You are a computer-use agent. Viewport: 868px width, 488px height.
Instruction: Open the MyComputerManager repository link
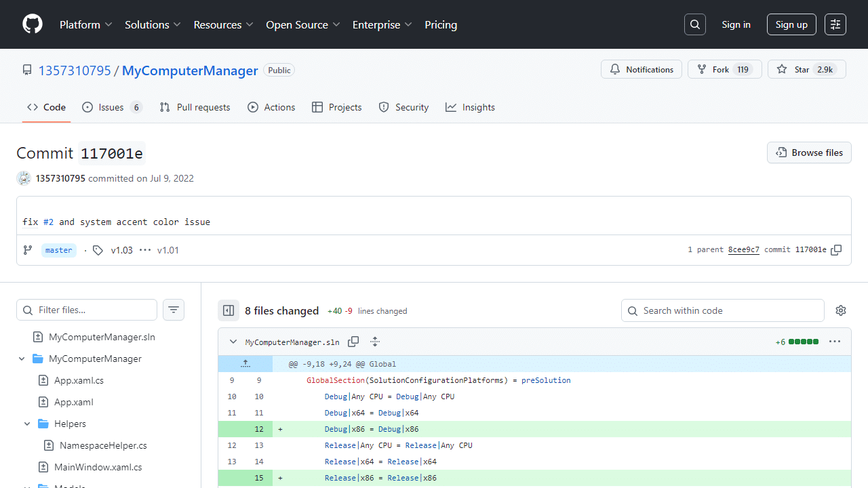190,70
